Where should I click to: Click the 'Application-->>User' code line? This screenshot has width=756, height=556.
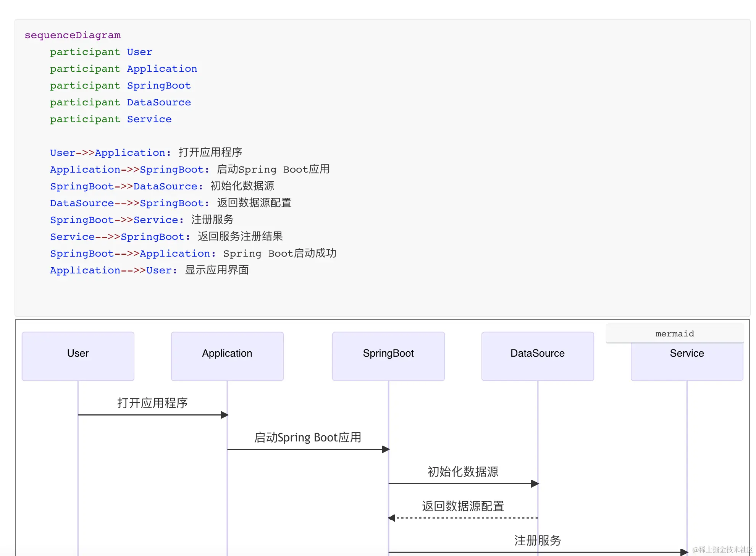149,270
